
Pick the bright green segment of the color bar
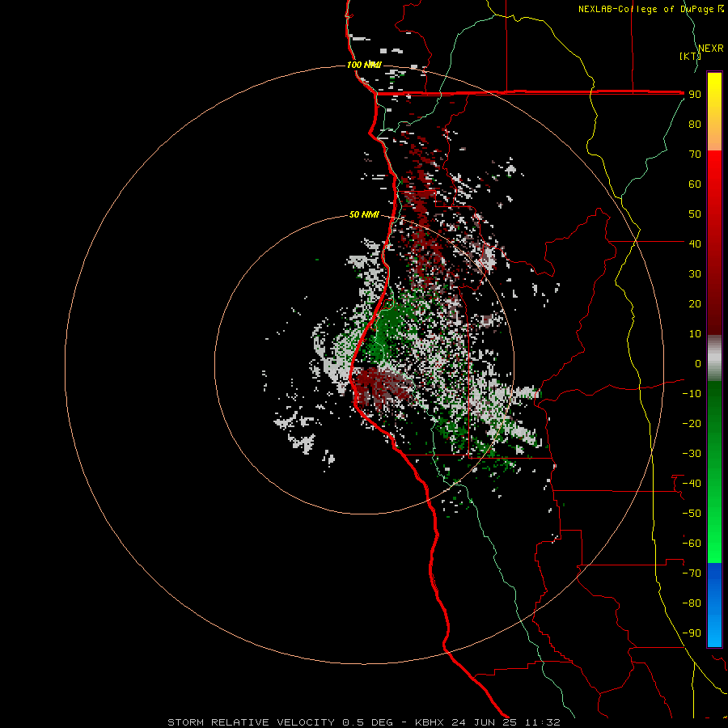(x=714, y=472)
